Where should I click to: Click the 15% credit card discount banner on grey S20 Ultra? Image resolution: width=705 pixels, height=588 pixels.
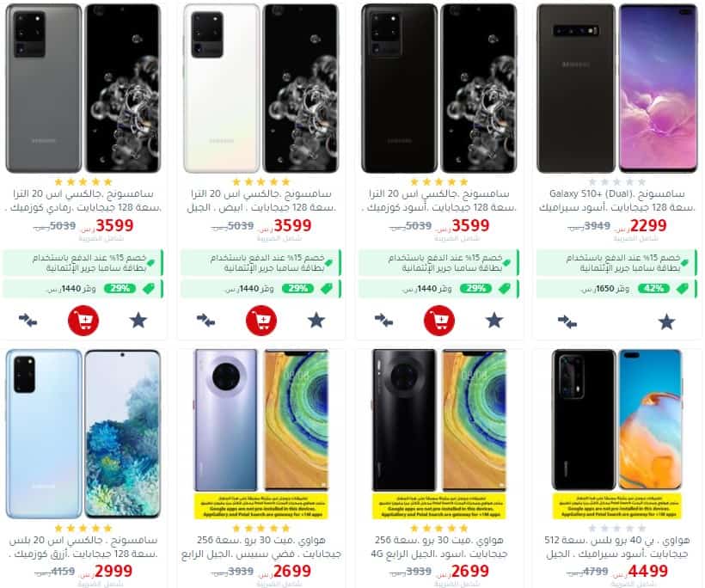pos(83,262)
